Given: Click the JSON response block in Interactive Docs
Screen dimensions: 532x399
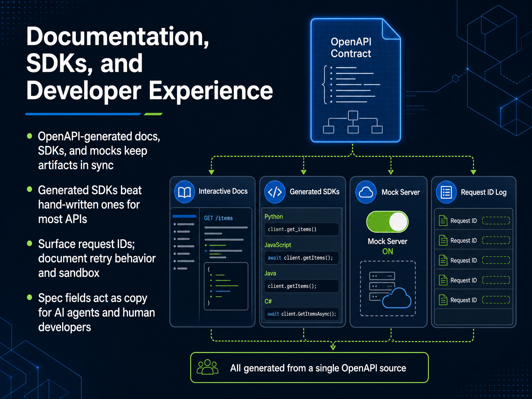Looking at the screenshot, I should point(226,286).
